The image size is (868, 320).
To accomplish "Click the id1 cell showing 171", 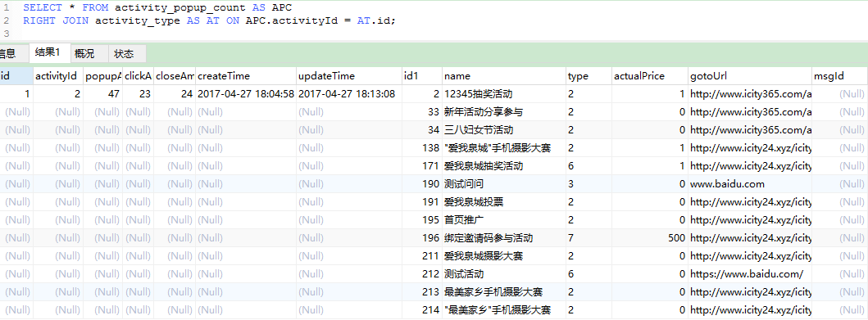I will pos(422,166).
